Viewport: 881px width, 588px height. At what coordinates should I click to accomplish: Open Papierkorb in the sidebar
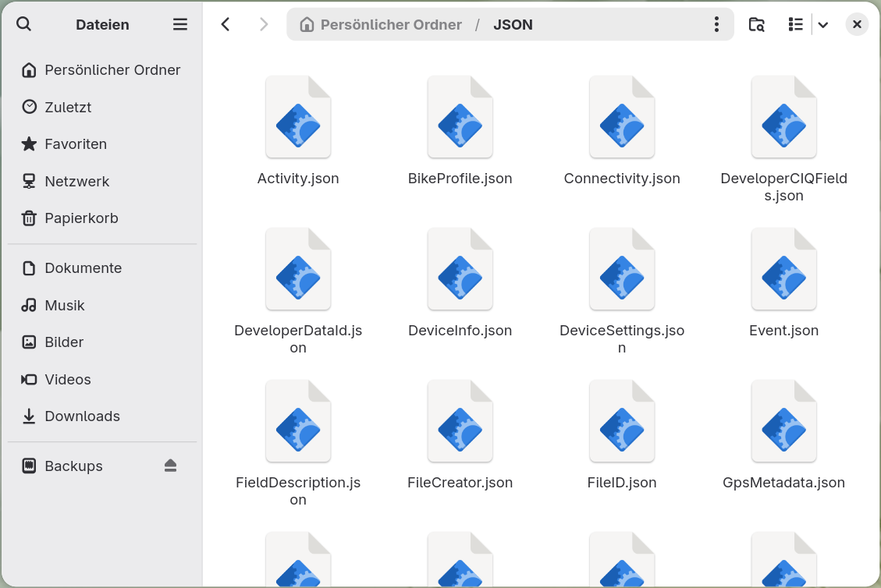[x=102, y=218]
